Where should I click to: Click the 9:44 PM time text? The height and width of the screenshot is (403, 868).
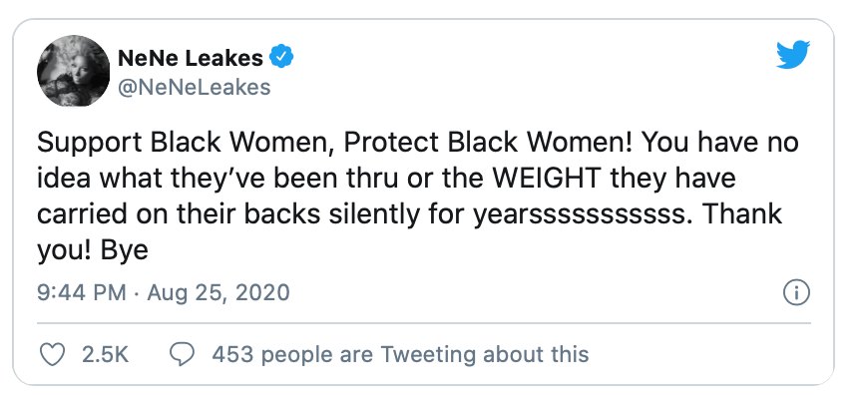point(81,292)
